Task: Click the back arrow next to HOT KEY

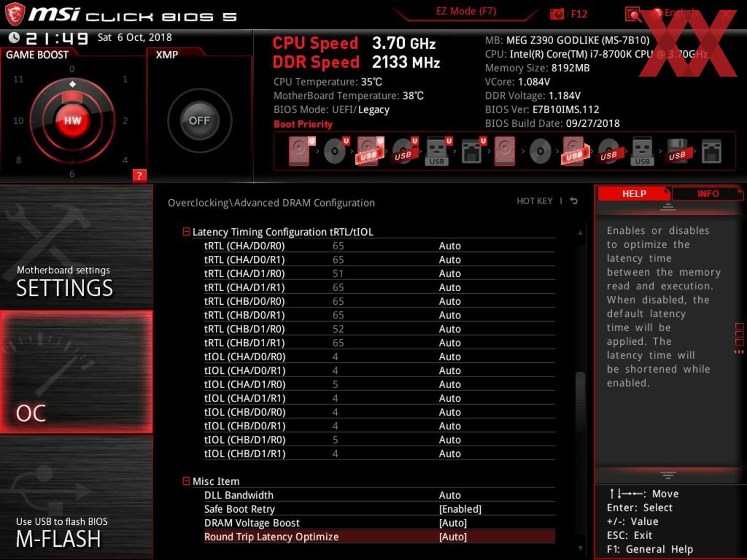Action: (574, 201)
